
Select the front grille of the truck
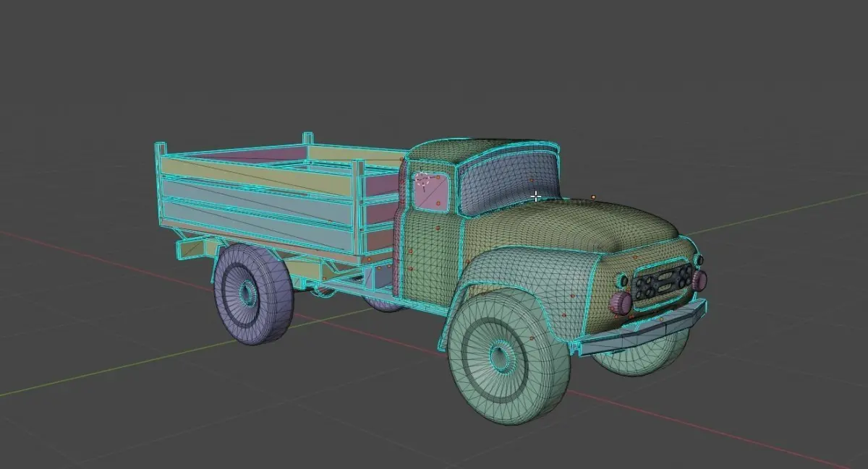point(663,281)
